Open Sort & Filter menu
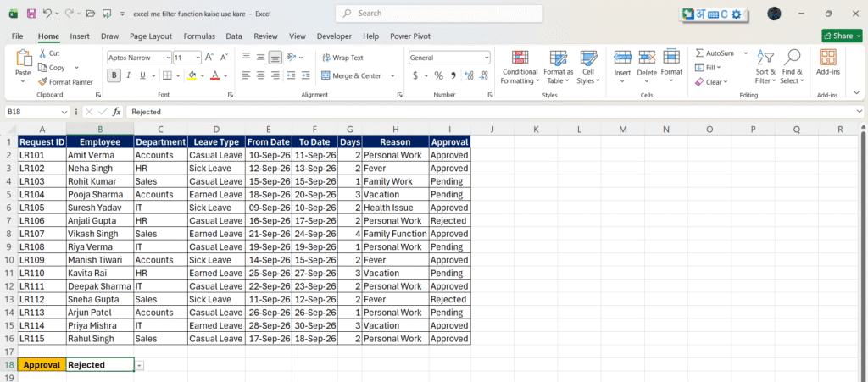 click(x=765, y=67)
